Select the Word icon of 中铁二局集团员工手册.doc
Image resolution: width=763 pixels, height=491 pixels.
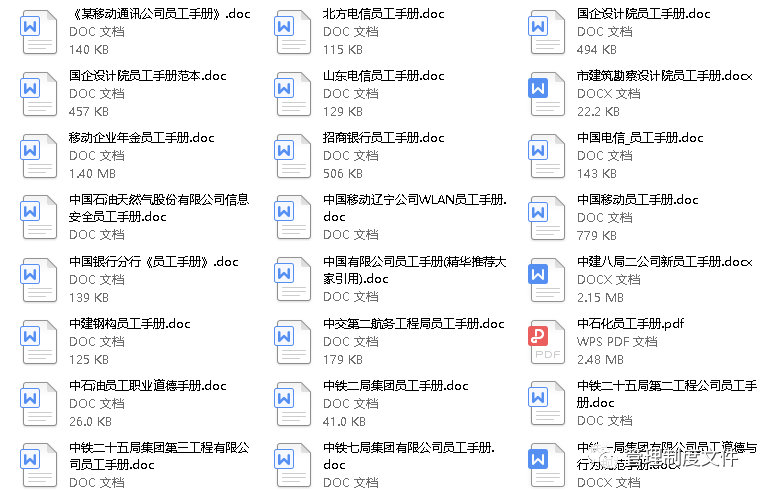tap(293, 403)
